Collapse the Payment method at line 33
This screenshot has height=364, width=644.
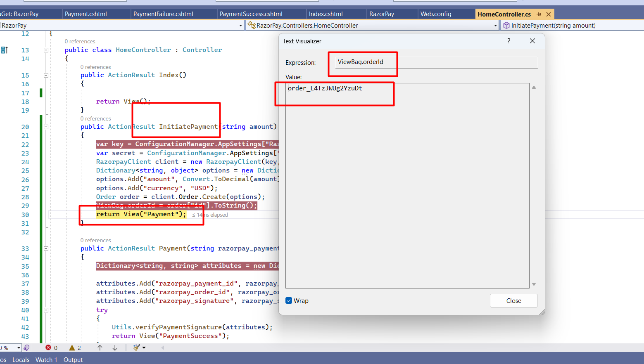pyautogui.click(x=46, y=248)
